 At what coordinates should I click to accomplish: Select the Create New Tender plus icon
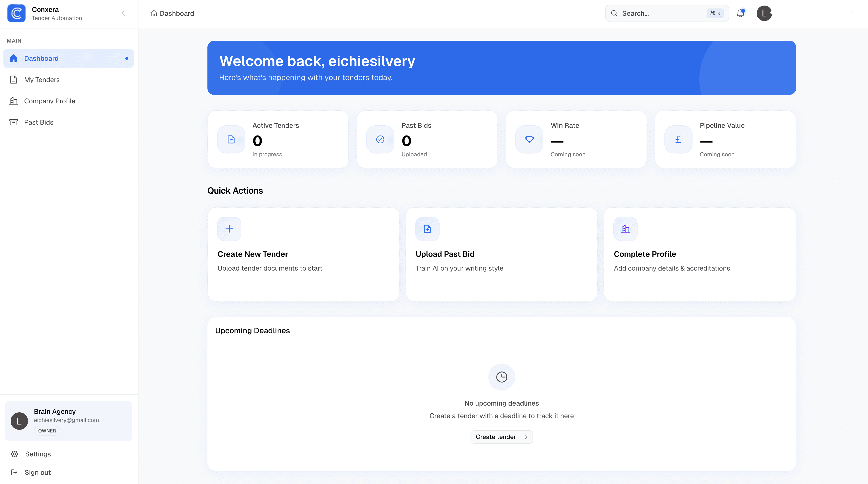tap(229, 229)
